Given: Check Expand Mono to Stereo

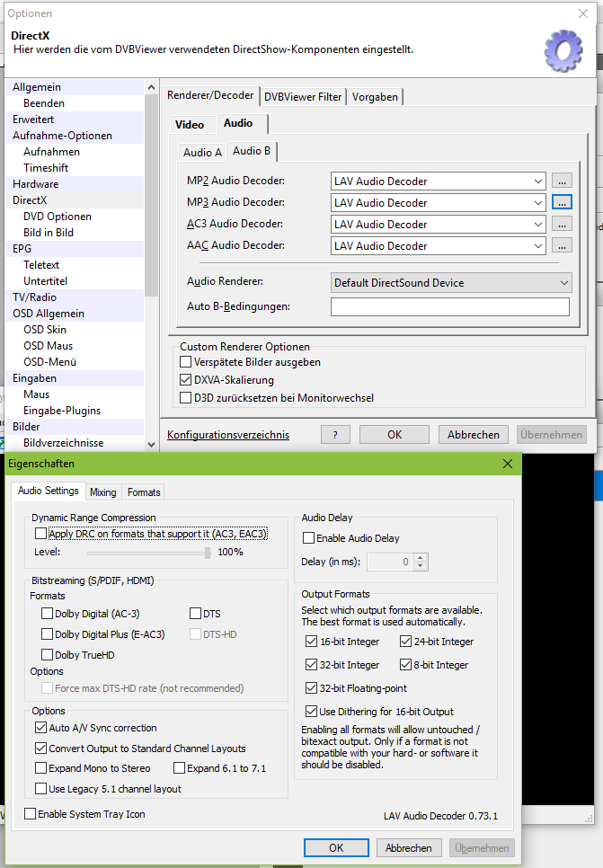Looking at the screenshot, I should point(40,768).
